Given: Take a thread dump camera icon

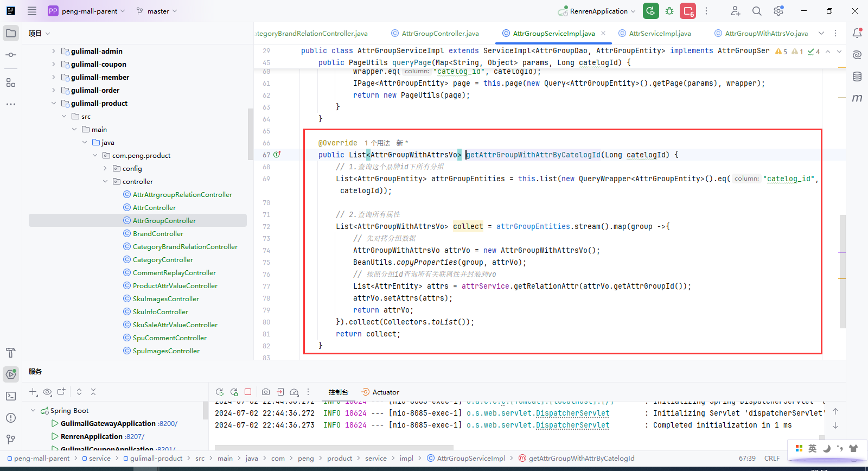Looking at the screenshot, I should pos(266,392).
